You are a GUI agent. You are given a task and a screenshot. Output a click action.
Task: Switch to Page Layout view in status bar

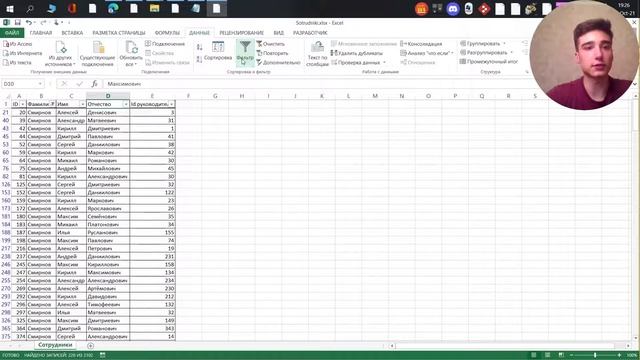547,355
